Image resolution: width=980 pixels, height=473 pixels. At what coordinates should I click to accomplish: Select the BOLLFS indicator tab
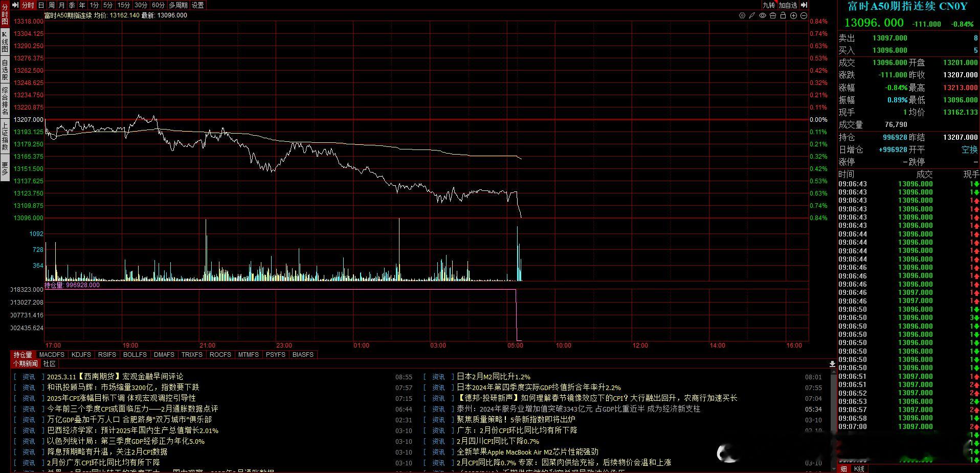tap(135, 355)
